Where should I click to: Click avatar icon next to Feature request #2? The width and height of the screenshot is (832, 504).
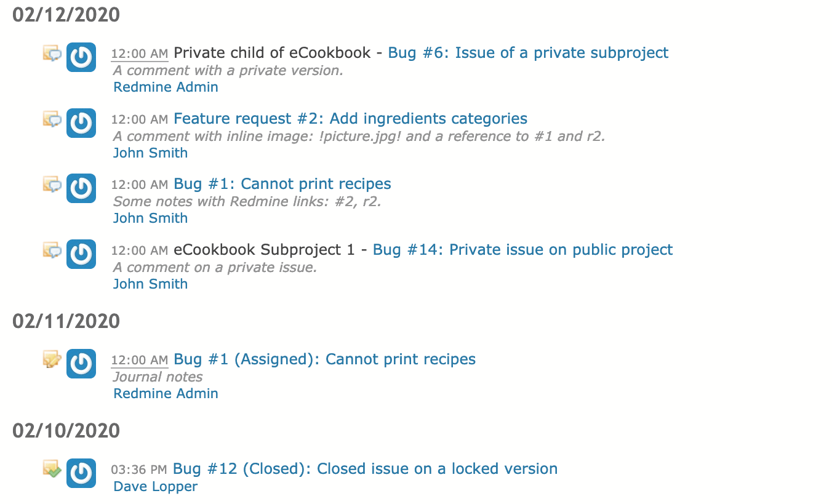(x=81, y=123)
